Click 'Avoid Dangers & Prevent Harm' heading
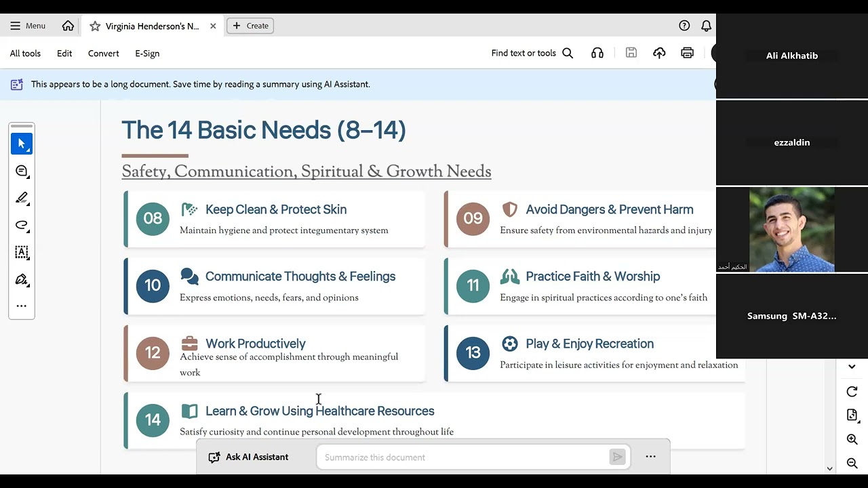 (610, 209)
